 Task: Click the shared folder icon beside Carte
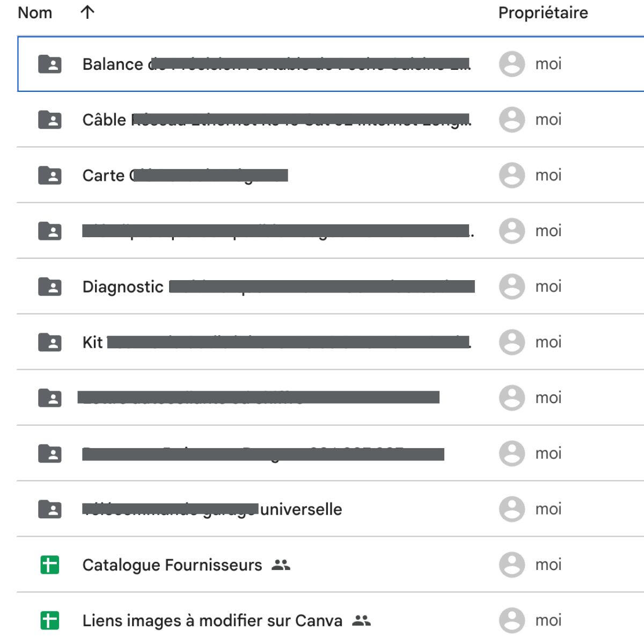(x=50, y=175)
